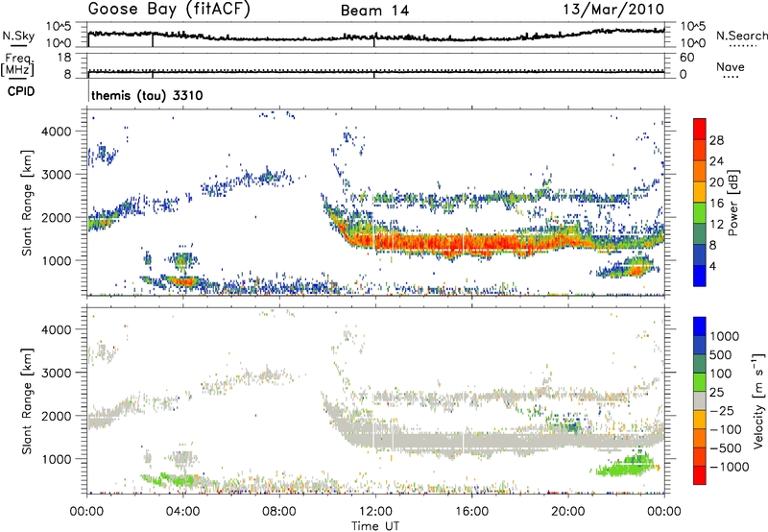The height and width of the screenshot is (532, 768).
Task: Click the "16:00" time tick label
Action: click(x=471, y=512)
